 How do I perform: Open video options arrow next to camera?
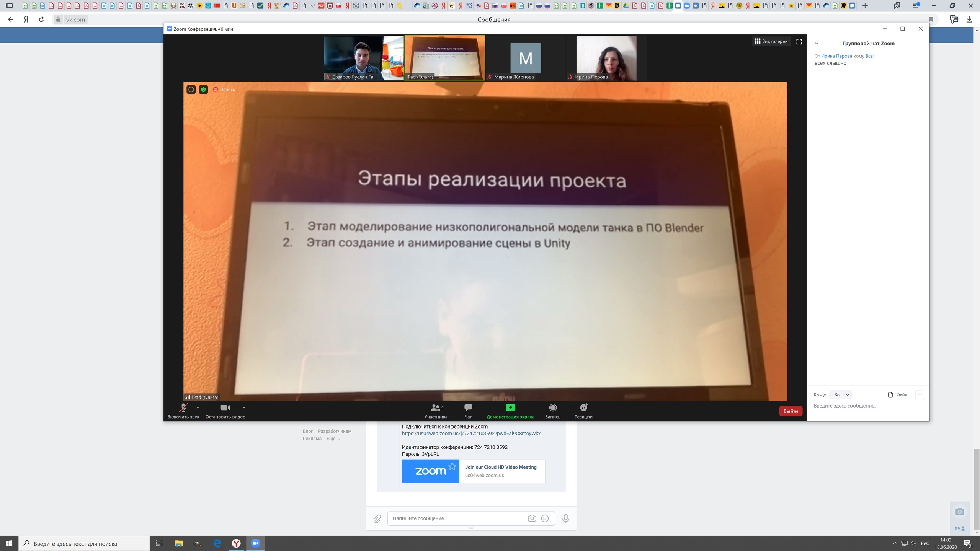(x=244, y=408)
